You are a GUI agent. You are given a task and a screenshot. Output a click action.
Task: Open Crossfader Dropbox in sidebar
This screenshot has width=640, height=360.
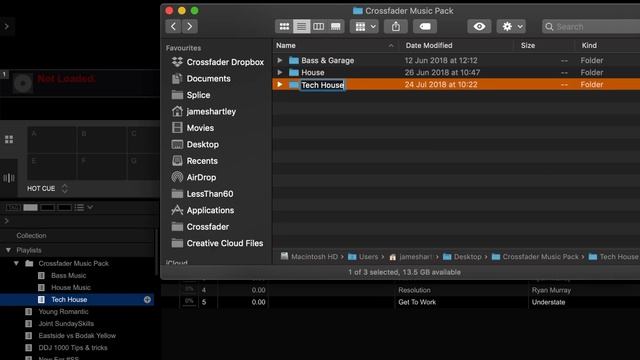point(218,62)
